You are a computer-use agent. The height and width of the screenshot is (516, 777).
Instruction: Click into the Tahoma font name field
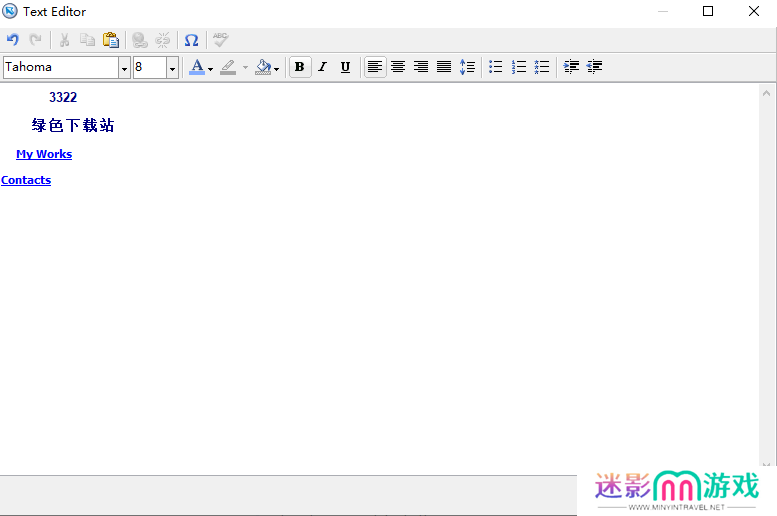pos(61,67)
